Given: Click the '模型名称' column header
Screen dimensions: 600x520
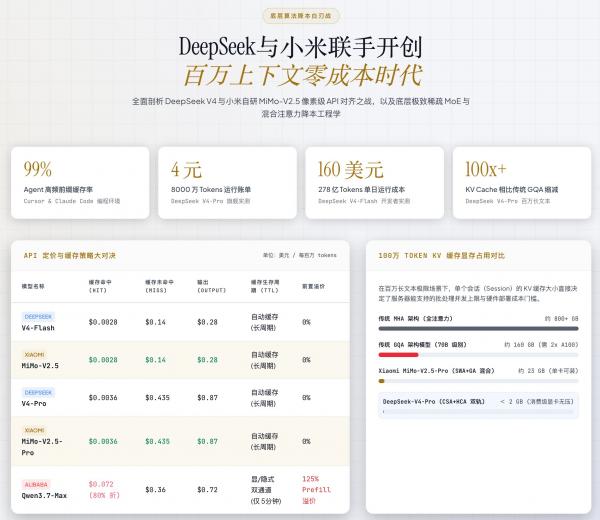Looking at the screenshot, I should pyautogui.click(x=33, y=286).
